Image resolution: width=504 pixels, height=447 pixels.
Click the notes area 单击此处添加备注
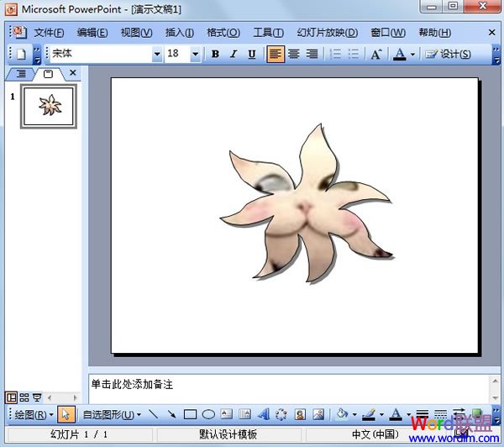point(132,384)
